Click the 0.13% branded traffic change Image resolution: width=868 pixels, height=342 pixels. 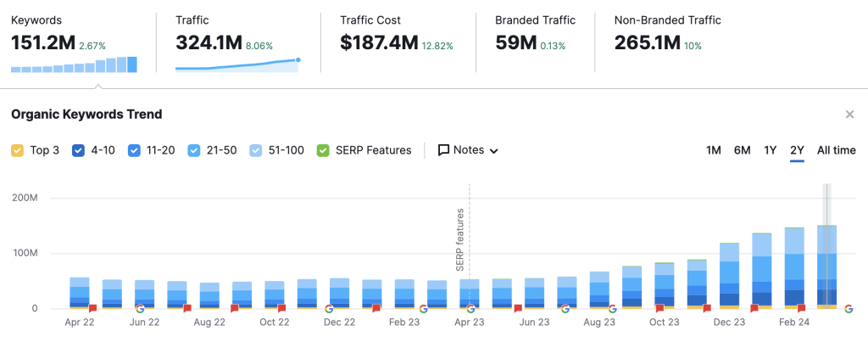tap(551, 46)
